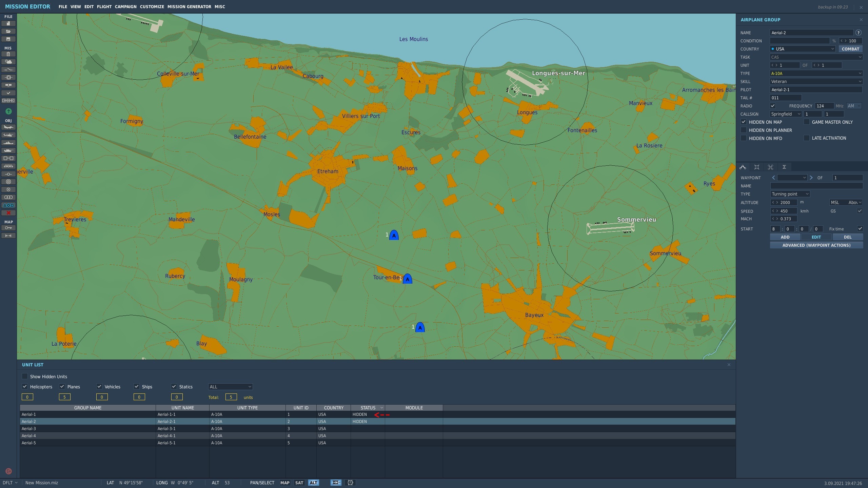The height and width of the screenshot is (488, 868).
Task: Click the green fly mission arrow icon
Action: pos(8,111)
